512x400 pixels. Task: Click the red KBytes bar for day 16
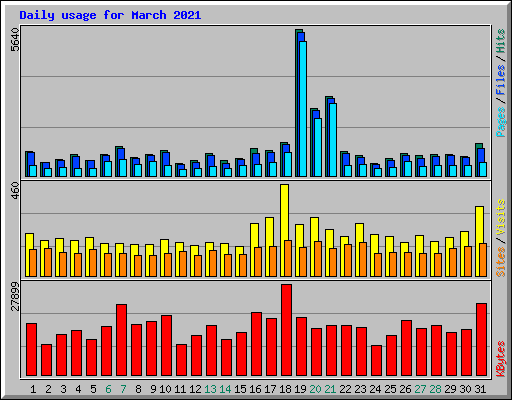pyautogui.click(x=256, y=344)
